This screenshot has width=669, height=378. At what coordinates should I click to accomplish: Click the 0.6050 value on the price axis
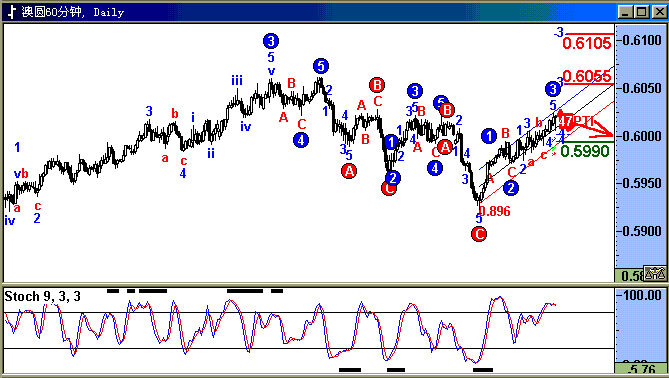point(642,88)
